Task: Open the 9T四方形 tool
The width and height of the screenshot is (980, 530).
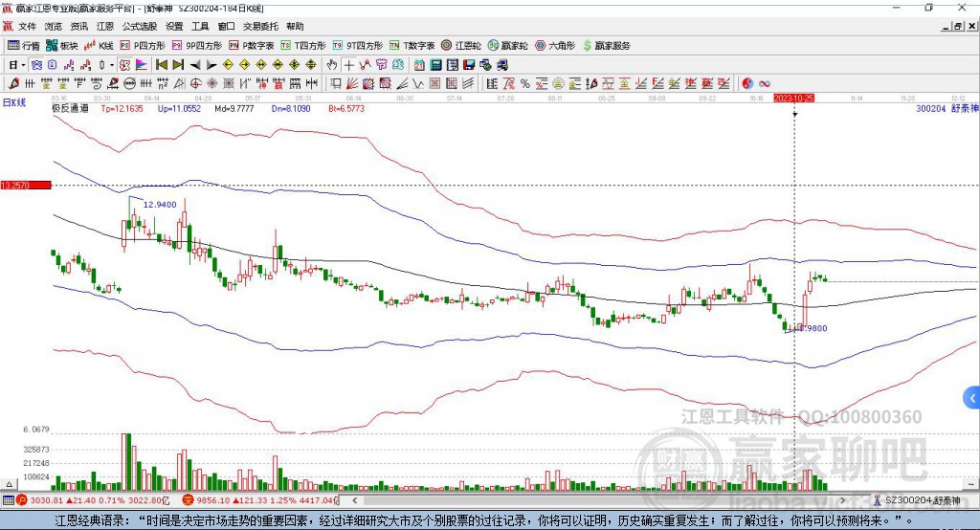Action: 358,46
